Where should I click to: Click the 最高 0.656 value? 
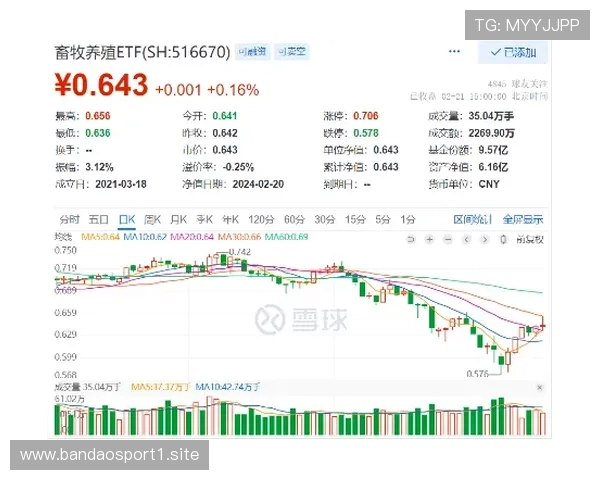98,116
